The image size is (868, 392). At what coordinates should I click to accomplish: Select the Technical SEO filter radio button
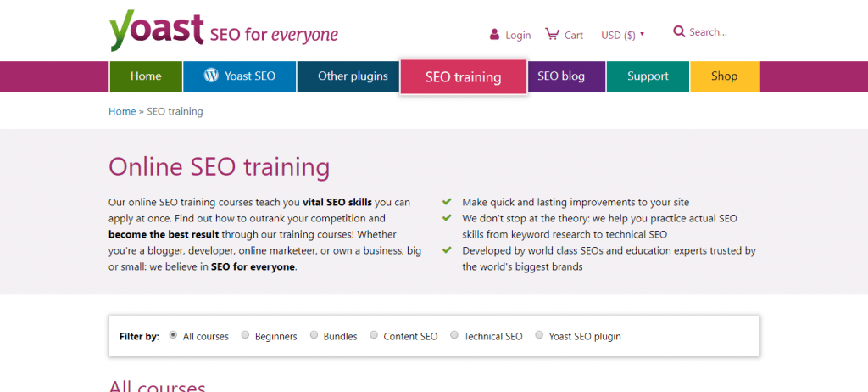[x=454, y=335]
